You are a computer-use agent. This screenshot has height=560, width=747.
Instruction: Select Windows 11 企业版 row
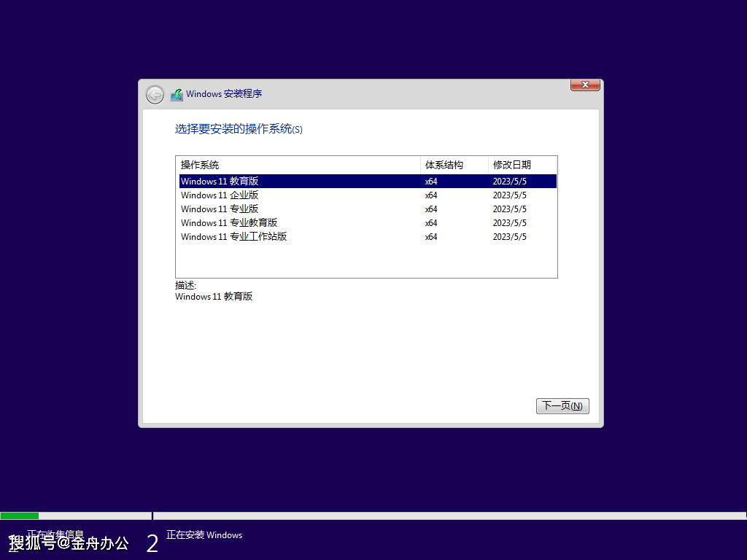click(368, 195)
